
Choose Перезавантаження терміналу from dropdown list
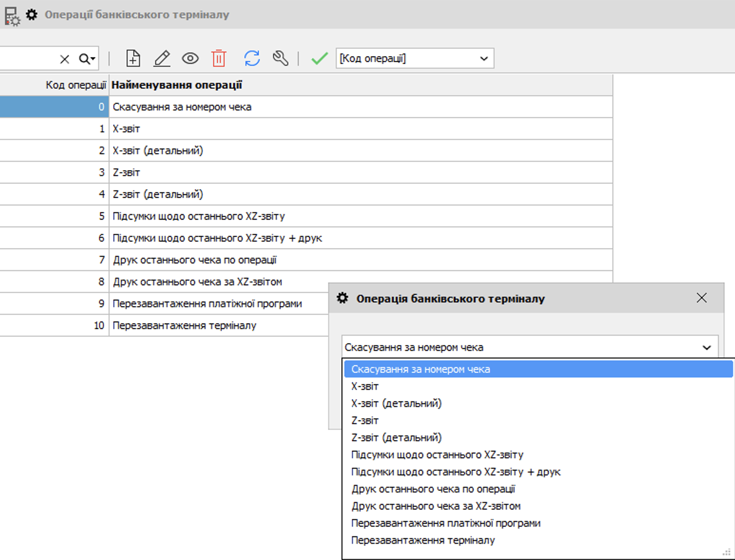pyautogui.click(x=423, y=541)
